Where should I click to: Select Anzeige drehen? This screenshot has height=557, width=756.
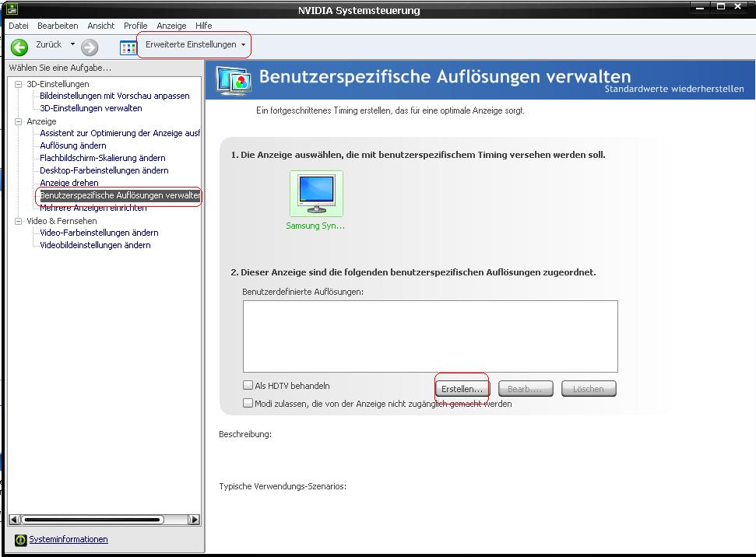pos(69,183)
